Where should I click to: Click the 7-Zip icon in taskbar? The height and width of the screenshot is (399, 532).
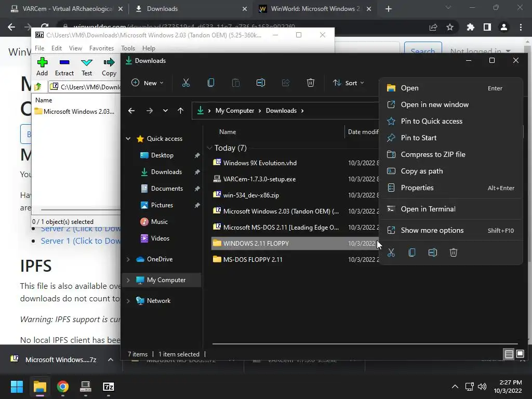tap(108, 387)
